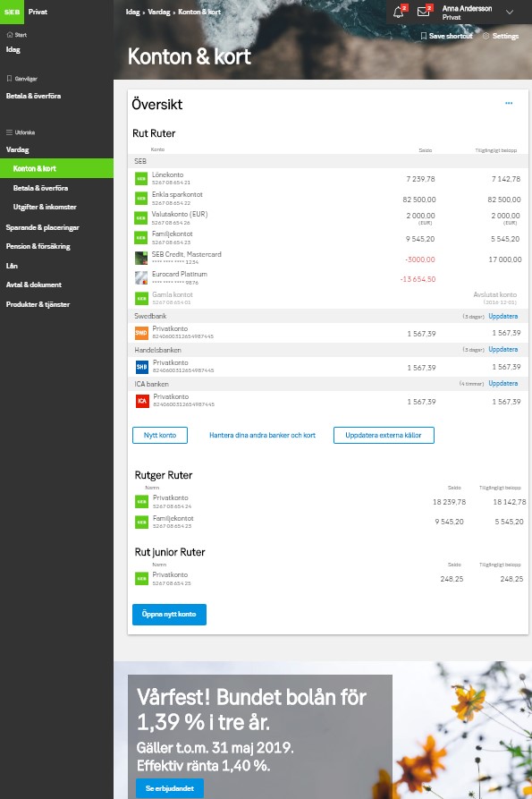Click the Enkla sparkontot SEB icon

pyautogui.click(x=141, y=199)
